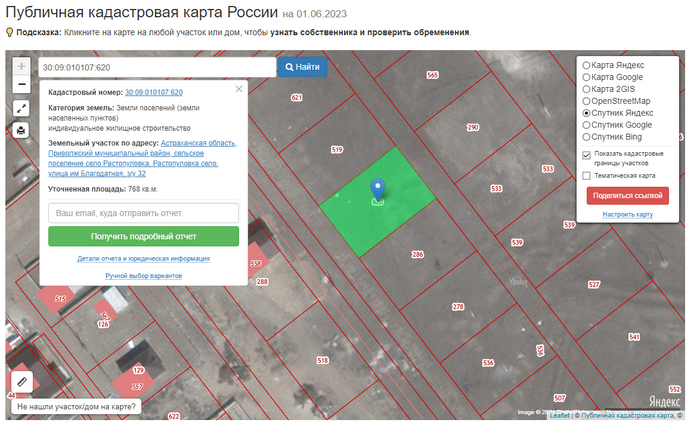Select parcel labeled 129 on map

pyautogui.click(x=138, y=370)
